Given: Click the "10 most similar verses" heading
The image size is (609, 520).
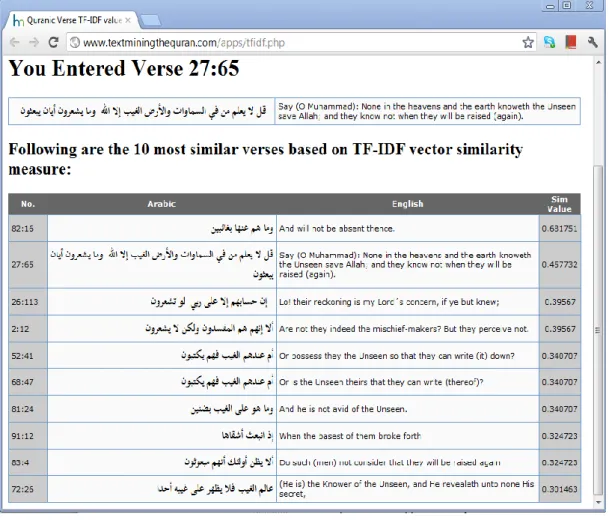Looking at the screenshot, I should pyautogui.click(x=266, y=160).
